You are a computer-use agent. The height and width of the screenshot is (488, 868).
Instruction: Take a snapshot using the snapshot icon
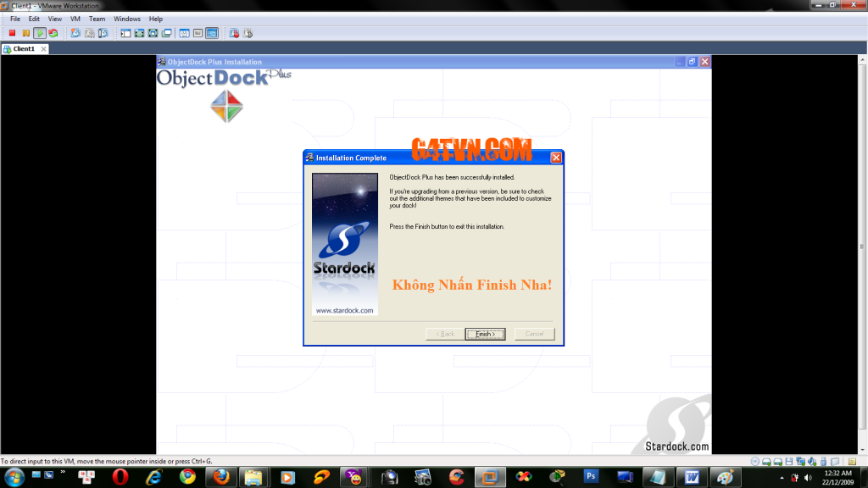tap(75, 33)
